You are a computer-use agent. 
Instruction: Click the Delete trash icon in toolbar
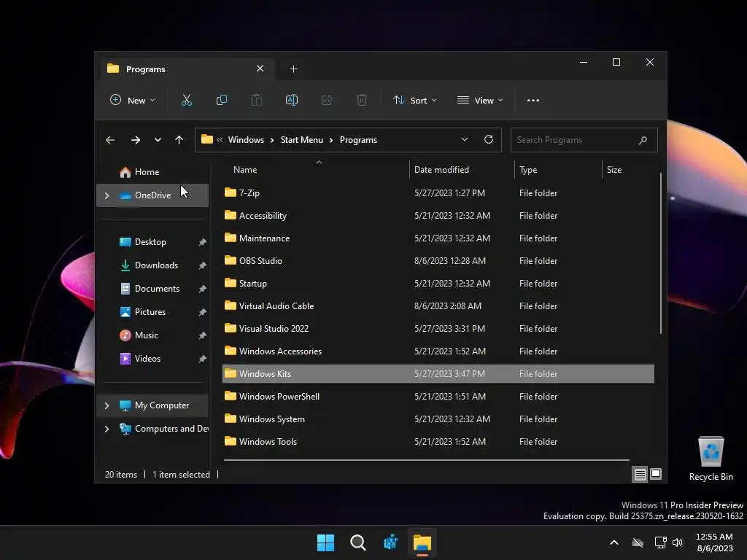[362, 101]
